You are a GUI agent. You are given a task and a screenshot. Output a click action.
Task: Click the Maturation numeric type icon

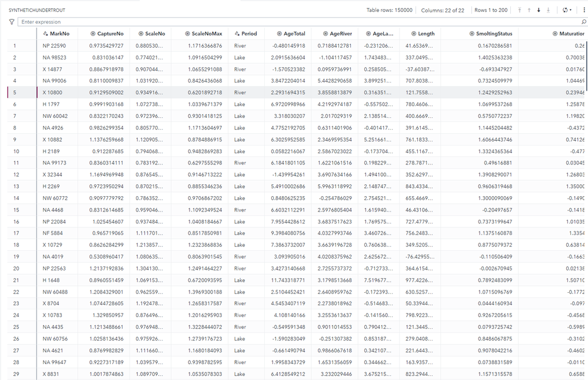[x=555, y=34]
